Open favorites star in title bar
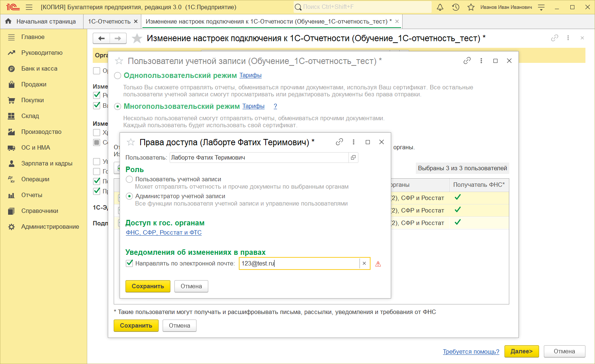 tap(471, 7)
